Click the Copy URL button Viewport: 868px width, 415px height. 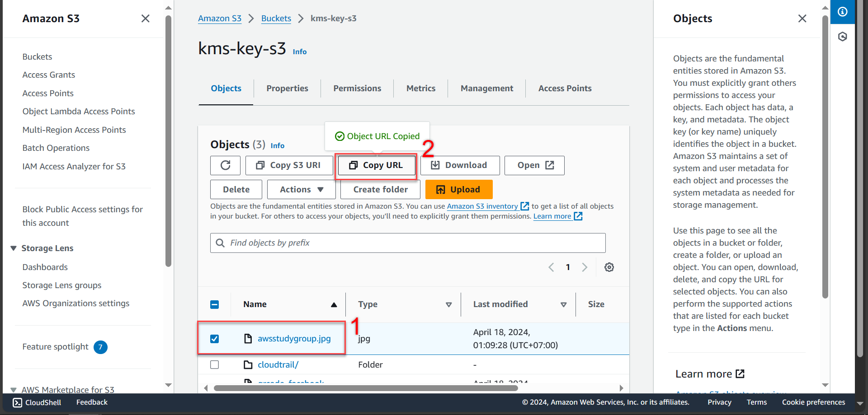click(x=376, y=165)
